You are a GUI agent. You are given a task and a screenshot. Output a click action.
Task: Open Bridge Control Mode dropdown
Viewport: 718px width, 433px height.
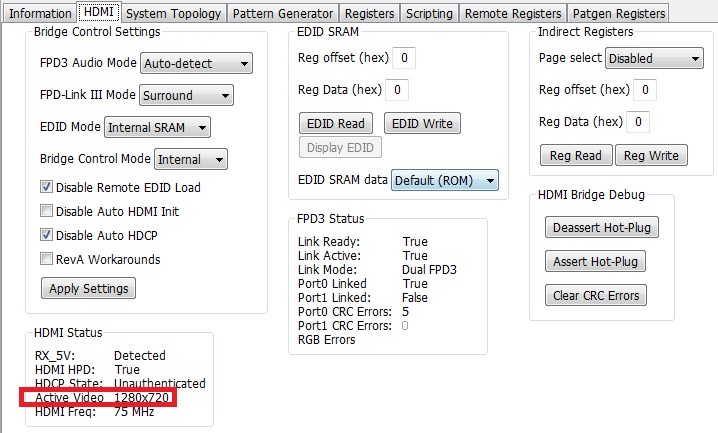191,159
